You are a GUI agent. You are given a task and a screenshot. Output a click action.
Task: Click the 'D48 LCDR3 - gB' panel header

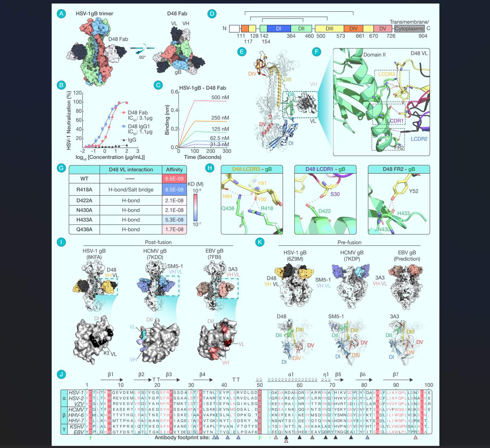coord(251,169)
